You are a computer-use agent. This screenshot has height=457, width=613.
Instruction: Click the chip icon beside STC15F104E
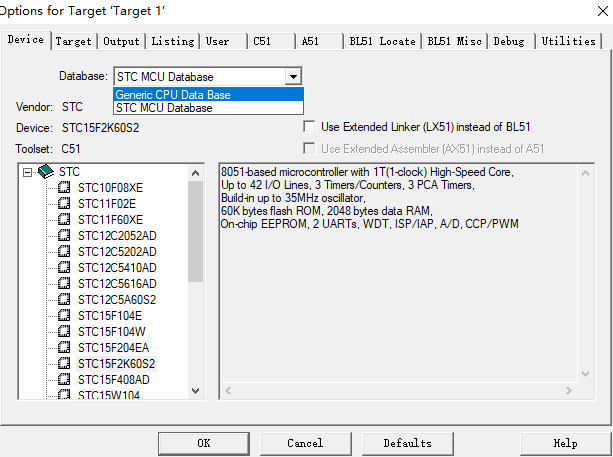point(64,315)
